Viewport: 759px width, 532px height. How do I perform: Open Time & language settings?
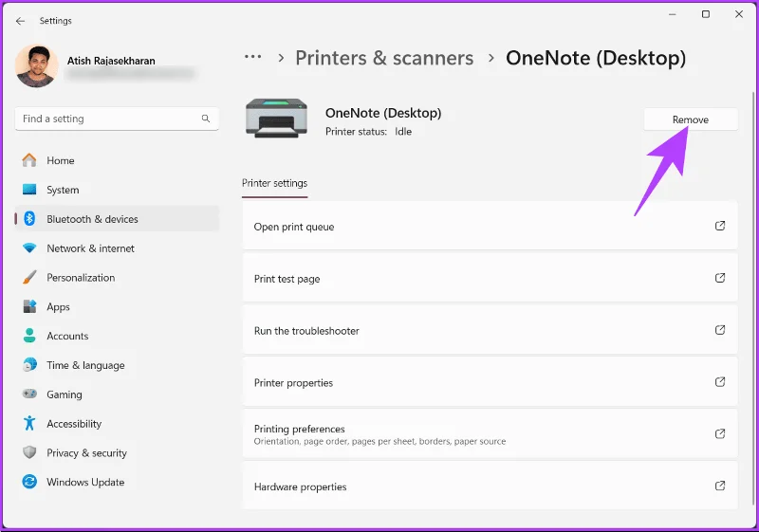[x=117, y=365]
